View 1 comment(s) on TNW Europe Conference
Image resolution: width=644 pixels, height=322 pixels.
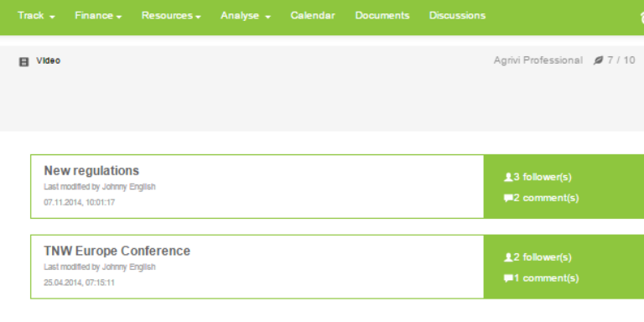546,278
